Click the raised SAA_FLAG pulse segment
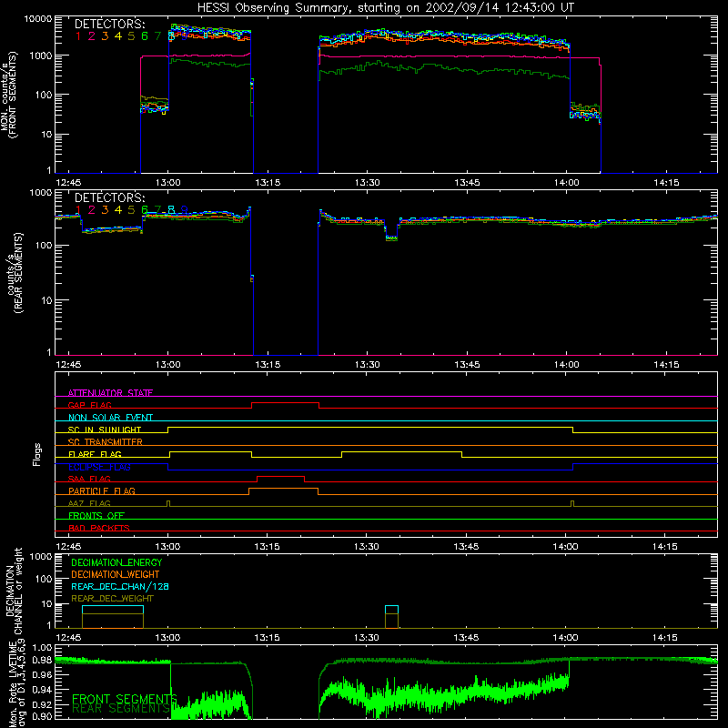The image size is (728, 728). [x=280, y=476]
